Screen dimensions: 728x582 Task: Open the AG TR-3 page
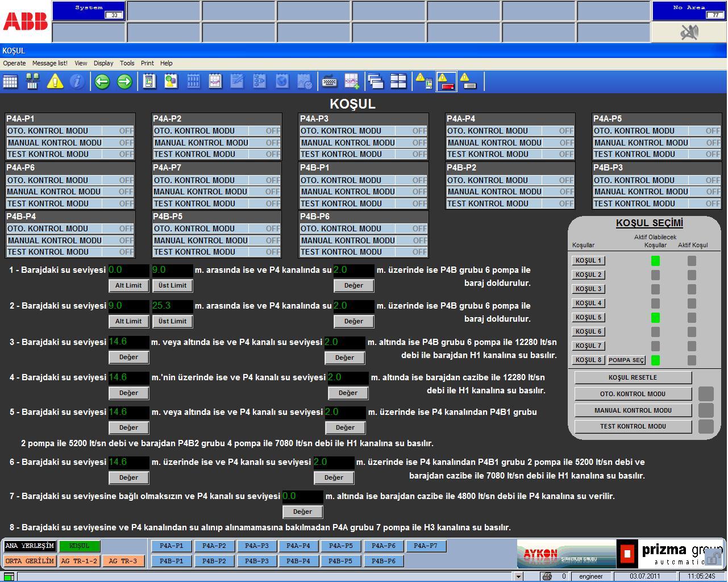pyautogui.click(x=123, y=561)
